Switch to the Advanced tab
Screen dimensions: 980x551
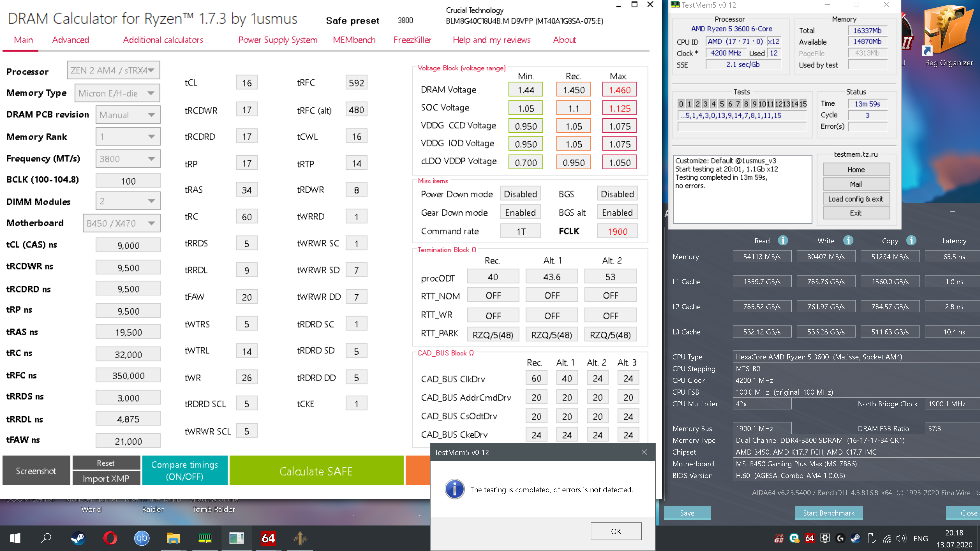click(70, 40)
